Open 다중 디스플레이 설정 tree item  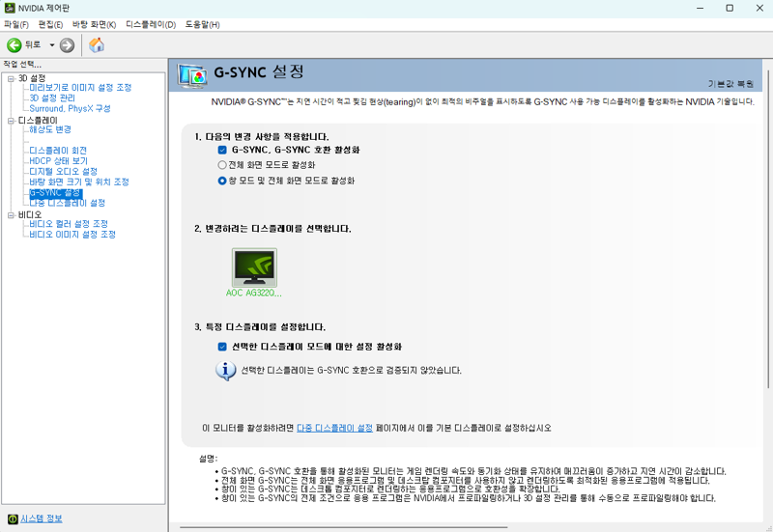pyautogui.click(x=67, y=203)
